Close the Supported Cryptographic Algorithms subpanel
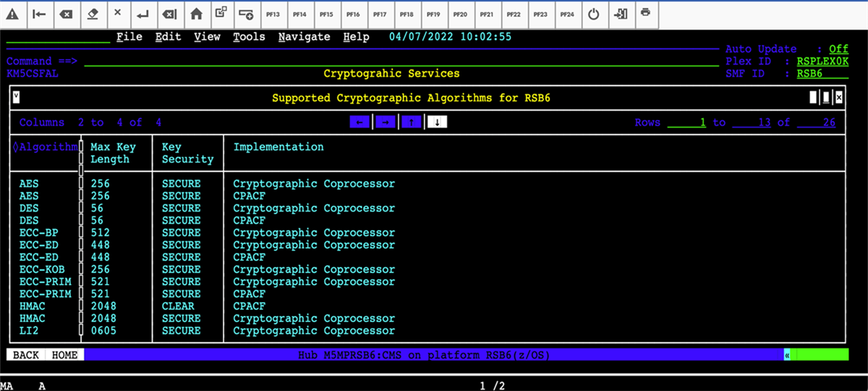The height and width of the screenshot is (391, 868). [838, 98]
